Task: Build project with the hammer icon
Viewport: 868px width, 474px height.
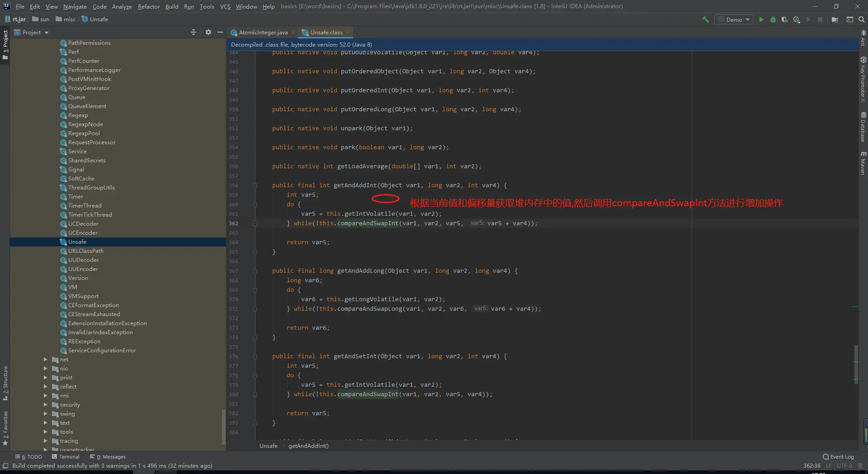Action: point(705,19)
